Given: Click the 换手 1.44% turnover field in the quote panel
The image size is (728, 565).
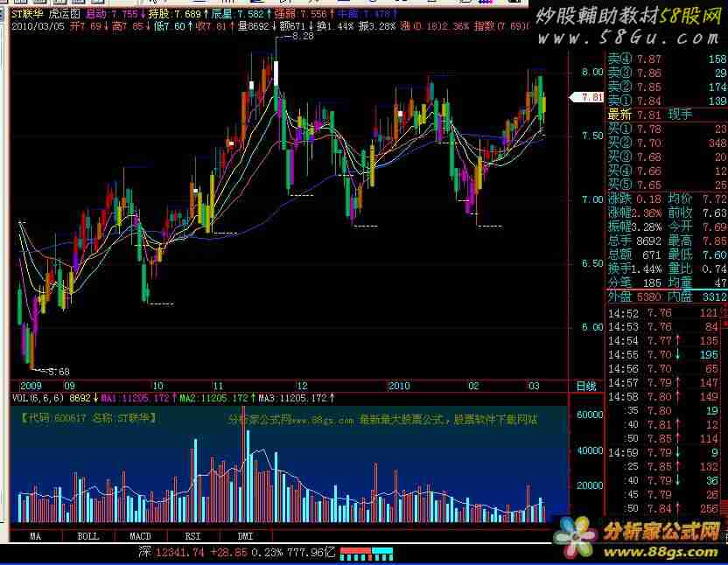Looking at the screenshot, I should click(635, 269).
